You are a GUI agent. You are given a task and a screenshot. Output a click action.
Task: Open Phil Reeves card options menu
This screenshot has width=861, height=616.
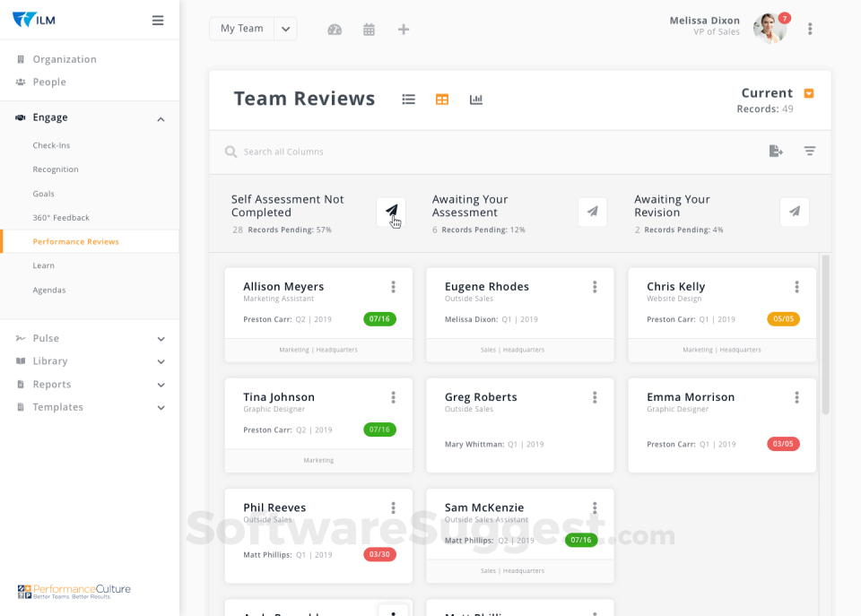(x=393, y=508)
